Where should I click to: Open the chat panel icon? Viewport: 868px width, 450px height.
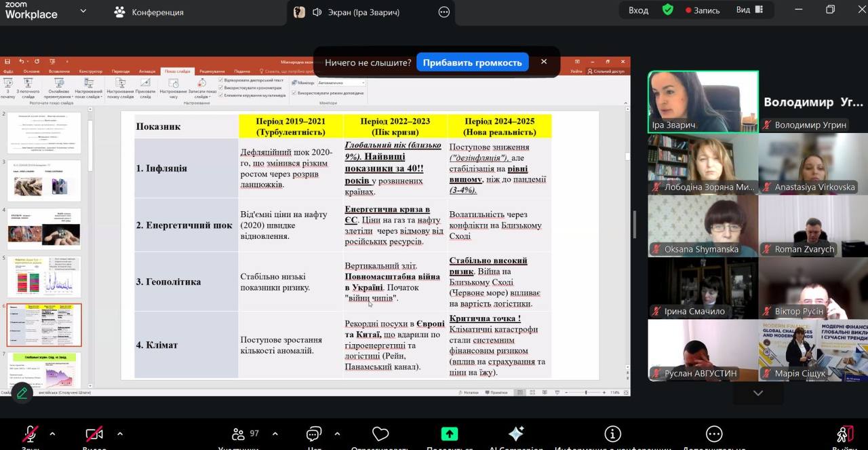tap(314, 434)
